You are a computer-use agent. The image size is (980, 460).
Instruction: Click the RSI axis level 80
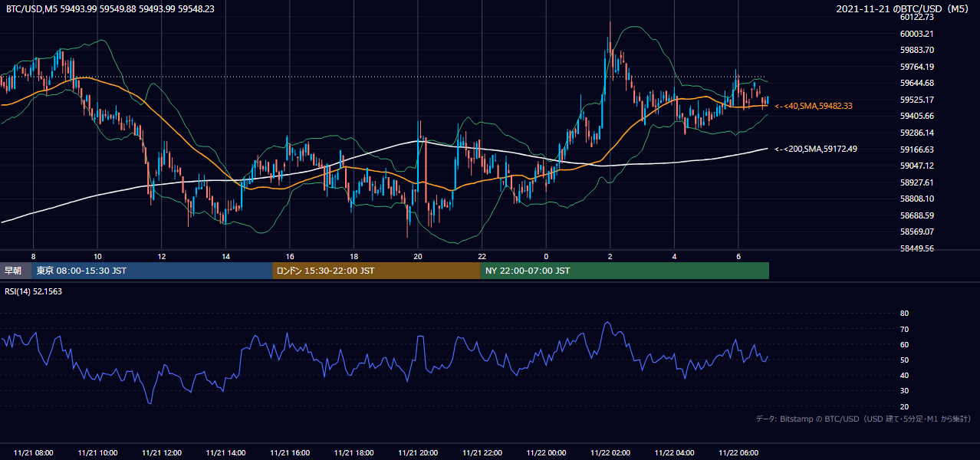click(x=904, y=314)
